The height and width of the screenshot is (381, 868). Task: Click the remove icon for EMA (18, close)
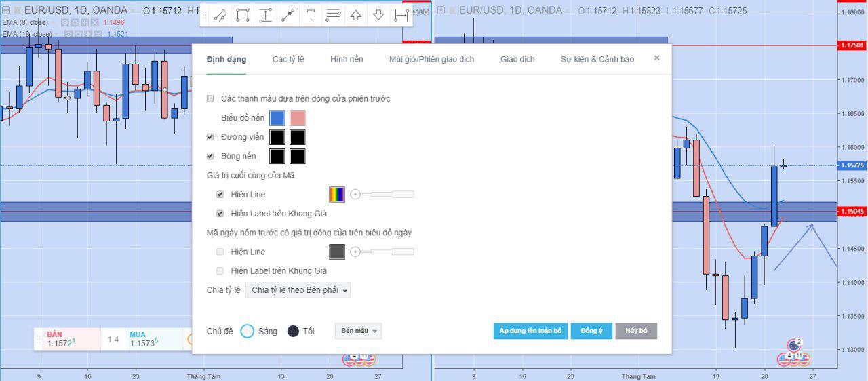pyautogui.click(x=98, y=34)
